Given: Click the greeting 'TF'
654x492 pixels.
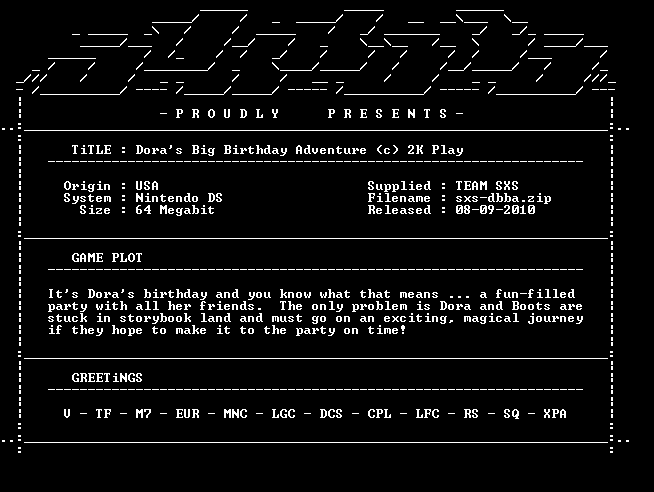Looking at the screenshot, I should point(103,414).
